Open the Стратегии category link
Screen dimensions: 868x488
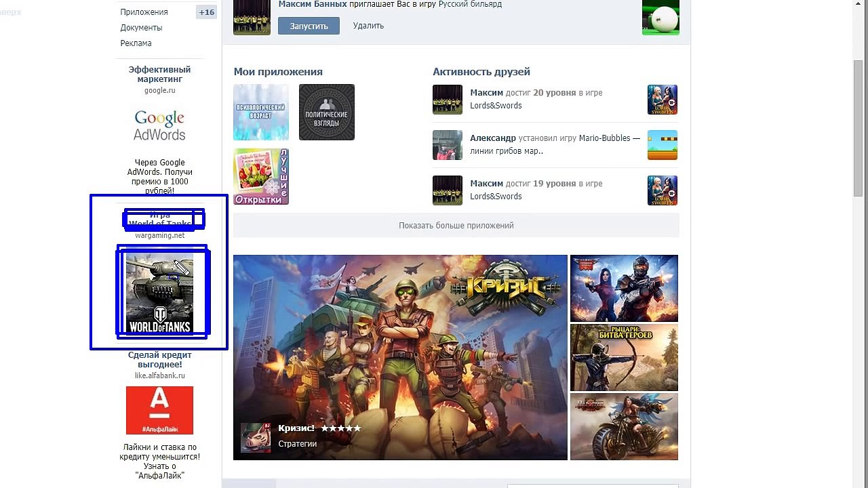click(298, 444)
